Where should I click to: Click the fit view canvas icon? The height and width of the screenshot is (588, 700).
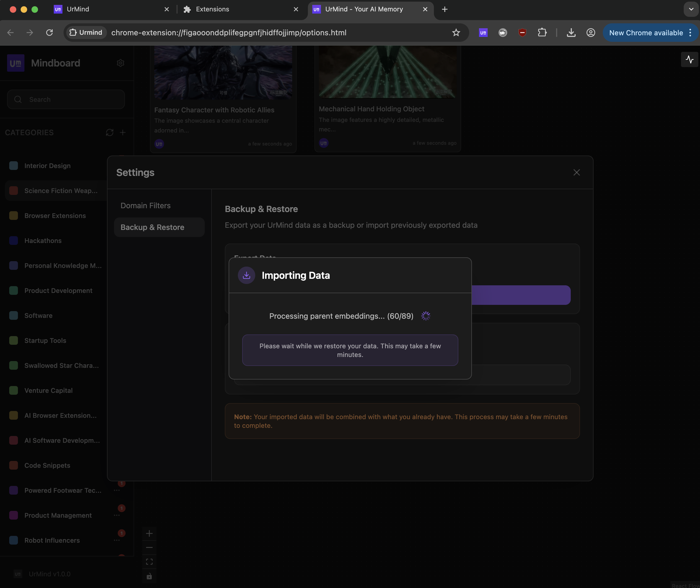[149, 562]
